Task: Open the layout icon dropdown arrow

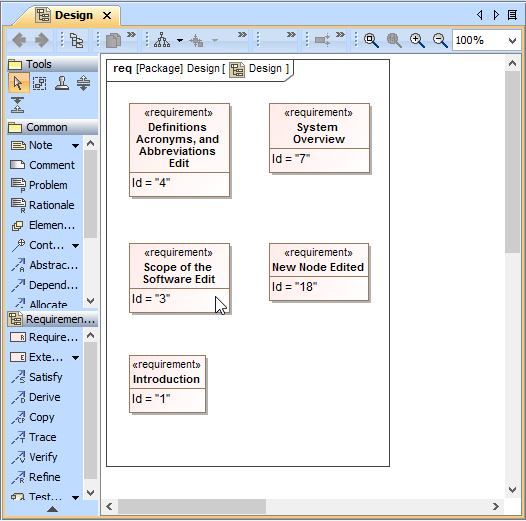Action: pyautogui.click(x=180, y=41)
